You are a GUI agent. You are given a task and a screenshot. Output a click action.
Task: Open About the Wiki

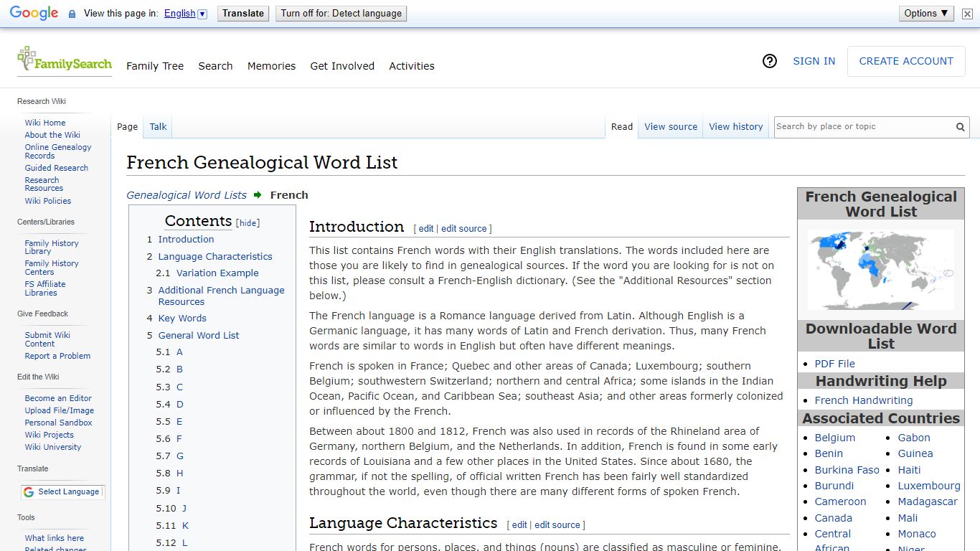(52, 135)
